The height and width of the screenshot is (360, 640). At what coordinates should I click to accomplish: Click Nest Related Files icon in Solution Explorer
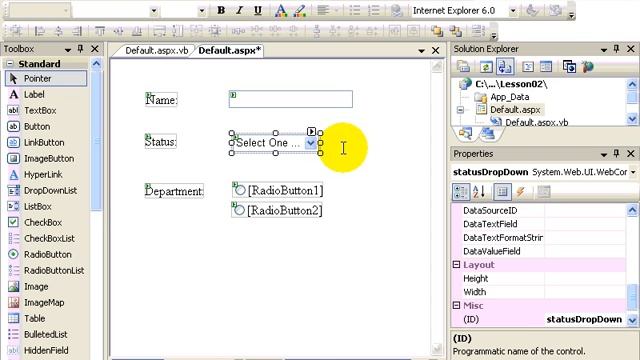(504, 67)
